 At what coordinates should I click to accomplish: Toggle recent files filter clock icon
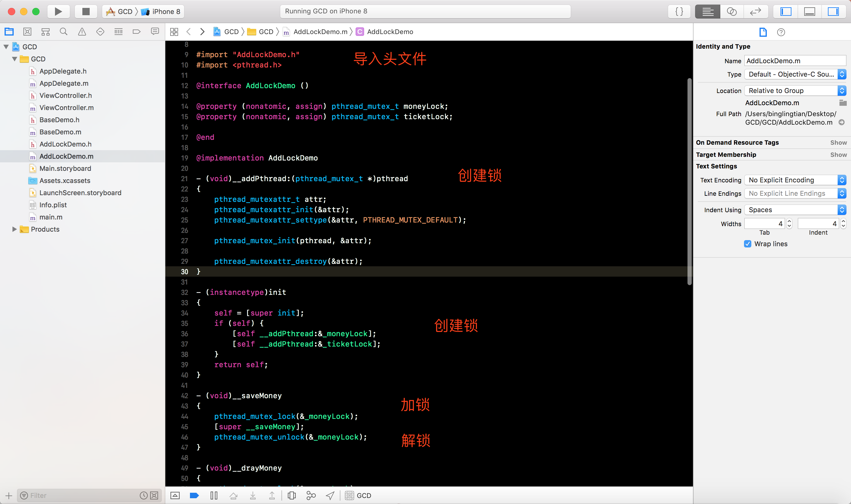coord(144,495)
